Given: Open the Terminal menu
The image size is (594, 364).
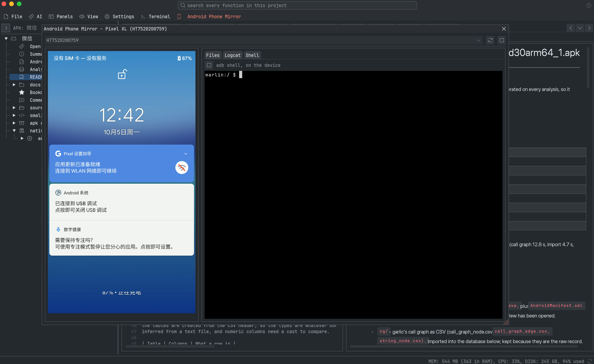Looking at the screenshot, I should [155, 16].
